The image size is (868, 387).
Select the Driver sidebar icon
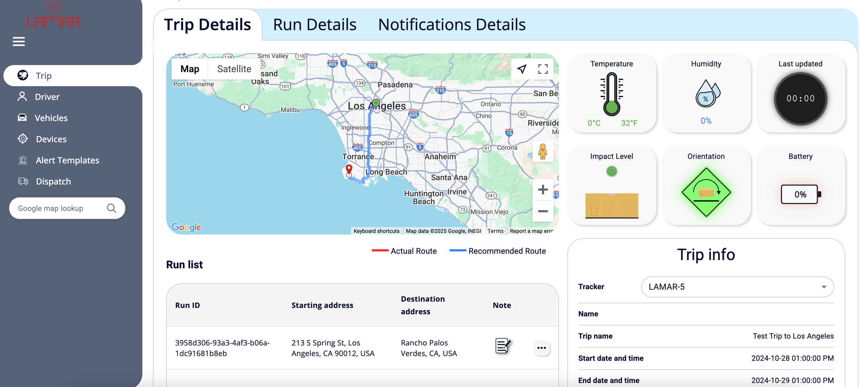pyautogui.click(x=22, y=96)
